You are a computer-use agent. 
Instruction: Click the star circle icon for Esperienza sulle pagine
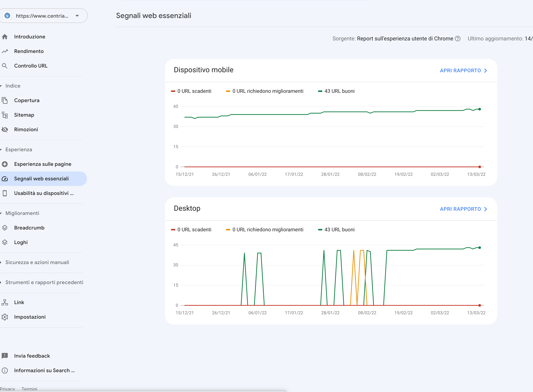click(x=5, y=164)
